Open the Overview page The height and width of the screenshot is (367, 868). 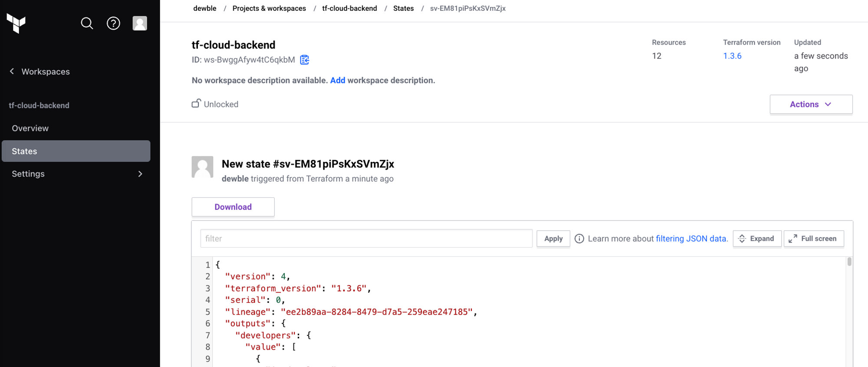point(30,128)
